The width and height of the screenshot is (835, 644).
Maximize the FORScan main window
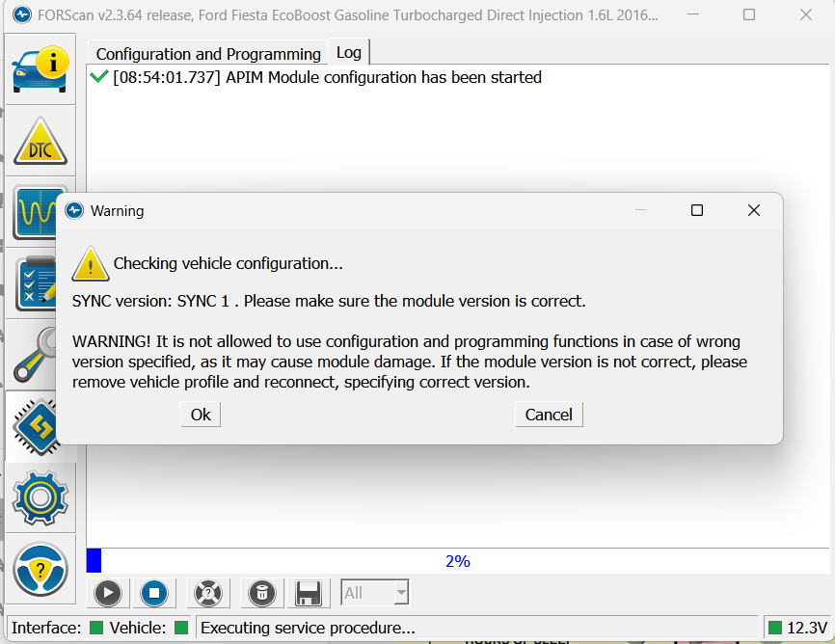tap(749, 14)
